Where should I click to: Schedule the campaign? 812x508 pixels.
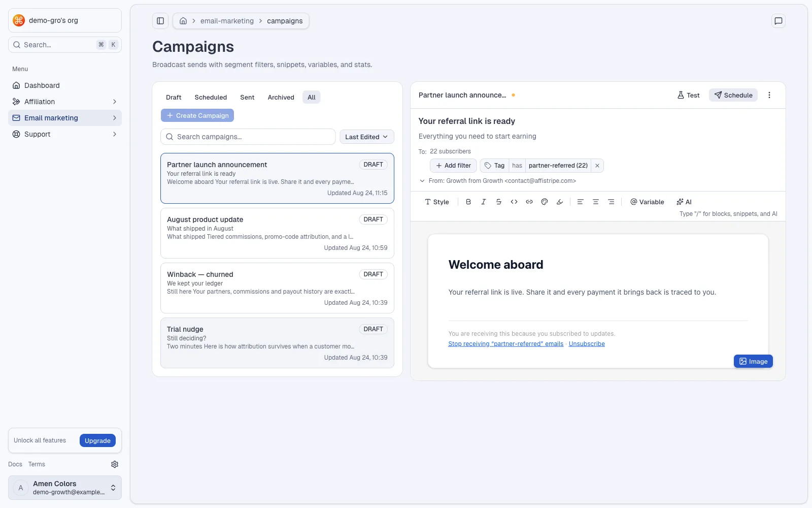[733, 95]
